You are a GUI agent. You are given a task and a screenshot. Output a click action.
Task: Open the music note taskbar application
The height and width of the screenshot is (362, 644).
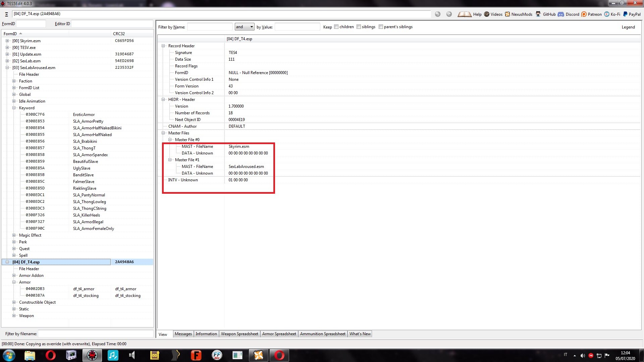113,355
